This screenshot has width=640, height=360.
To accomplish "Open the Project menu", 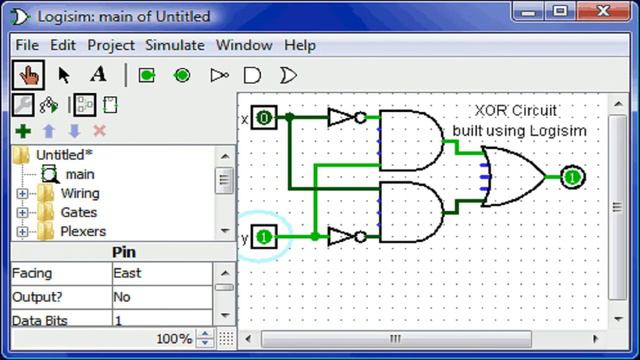I will (x=111, y=45).
